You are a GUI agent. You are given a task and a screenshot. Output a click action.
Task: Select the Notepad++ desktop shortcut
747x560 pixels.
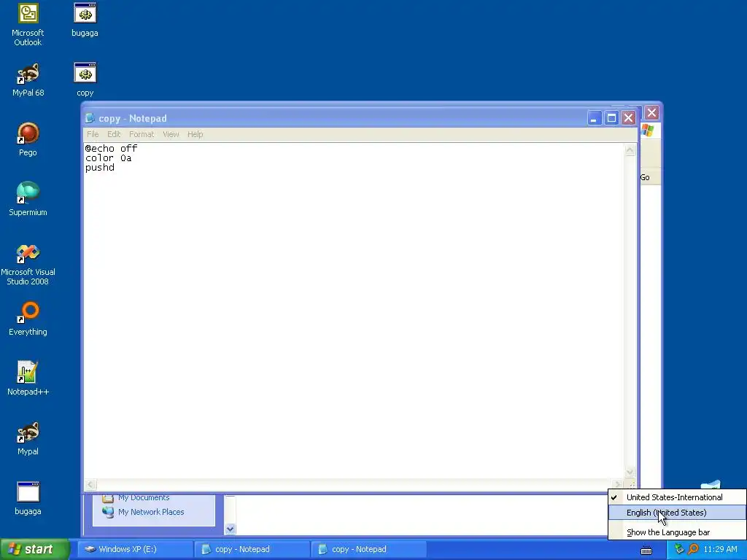tap(28, 378)
